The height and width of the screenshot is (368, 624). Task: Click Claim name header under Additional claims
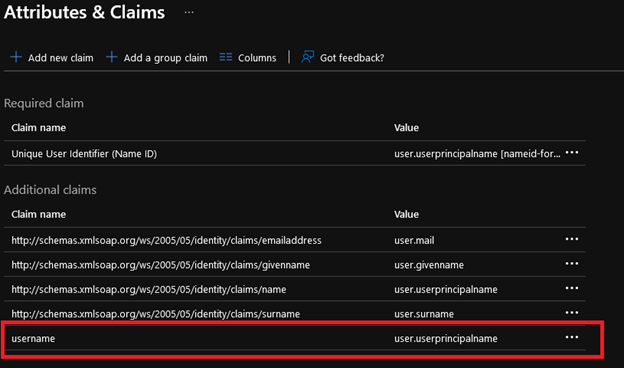(39, 214)
